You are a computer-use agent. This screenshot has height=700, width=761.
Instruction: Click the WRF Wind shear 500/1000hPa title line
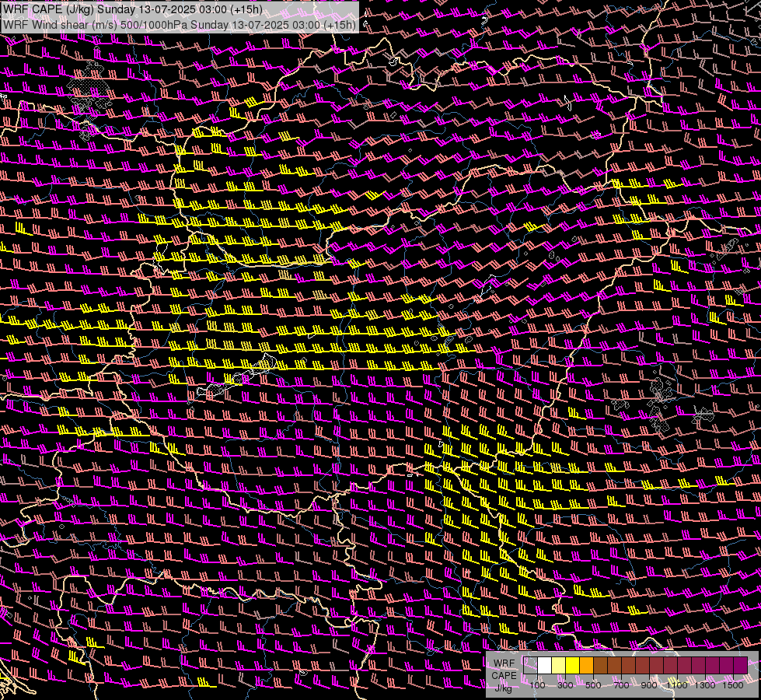pyautogui.click(x=179, y=25)
